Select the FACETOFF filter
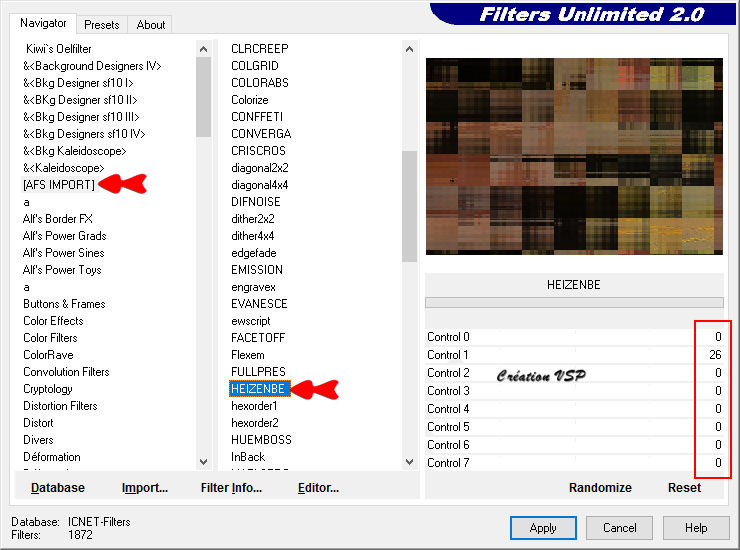 (258, 338)
